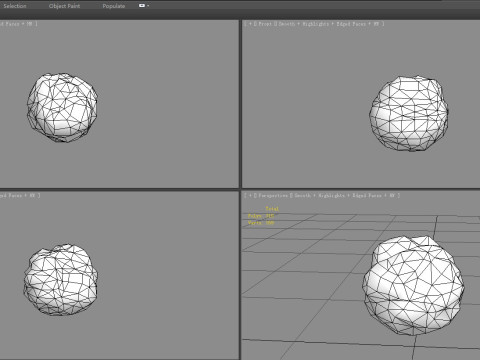This screenshot has height=360, width=480.
Task: Select the mesh rock in the Front viewport
Action: click(x=409, y=113)
